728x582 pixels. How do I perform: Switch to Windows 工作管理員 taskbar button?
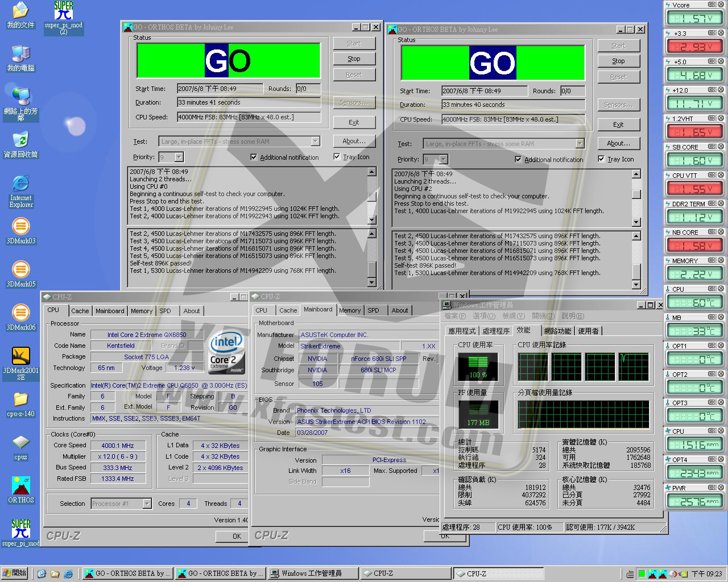pos(313,573)
